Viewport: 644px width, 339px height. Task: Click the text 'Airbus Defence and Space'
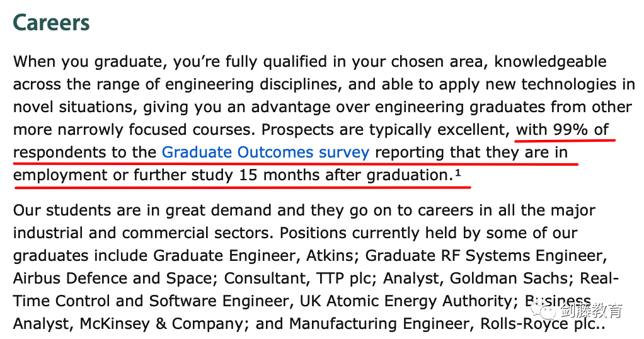click(115, 278)
